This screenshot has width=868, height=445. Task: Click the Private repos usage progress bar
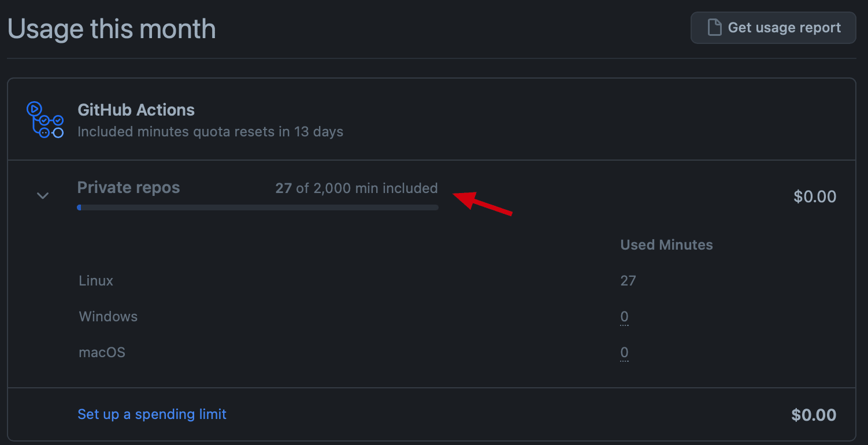[257, 207]
